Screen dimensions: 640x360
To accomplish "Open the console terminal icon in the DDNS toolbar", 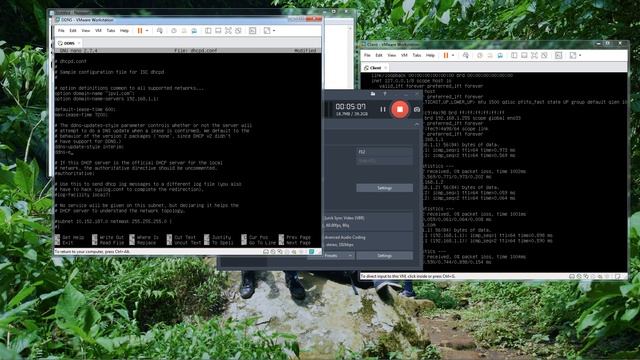I will point(252,31).
